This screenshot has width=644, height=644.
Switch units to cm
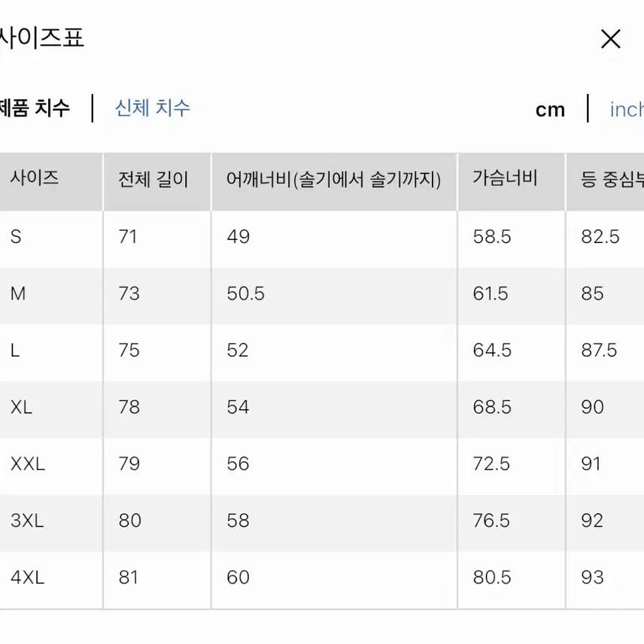(x=550, y=110)
